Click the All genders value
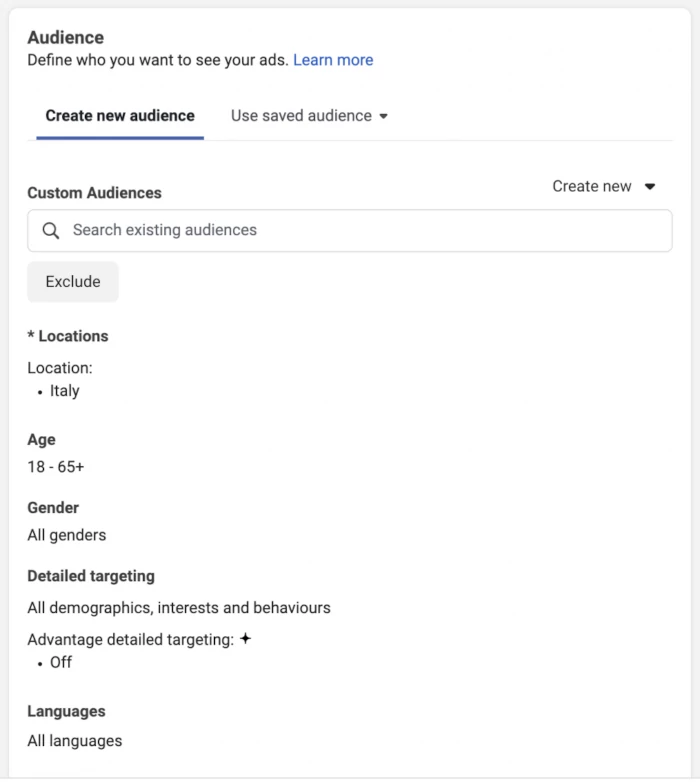The image size is (700, 782). 67,535
